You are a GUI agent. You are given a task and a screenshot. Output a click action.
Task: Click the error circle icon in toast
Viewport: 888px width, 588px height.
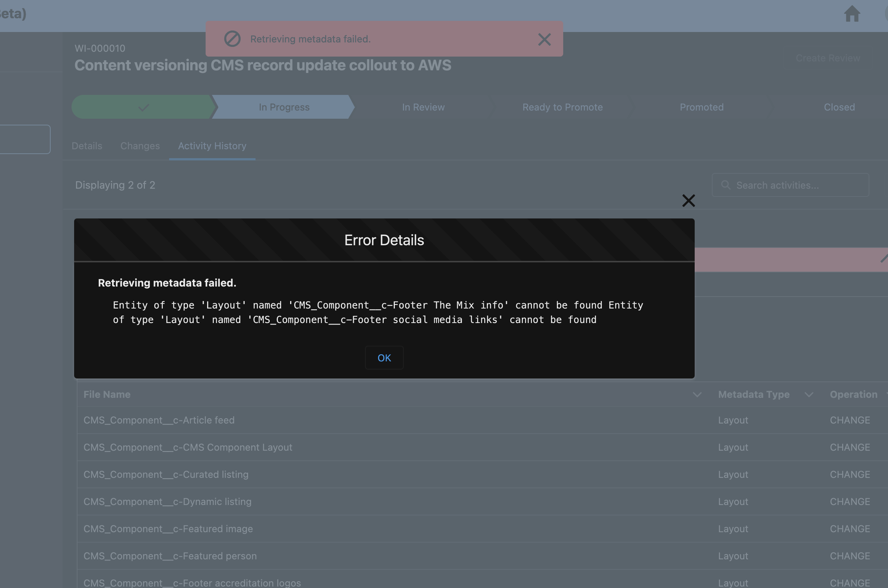point(232,39)
